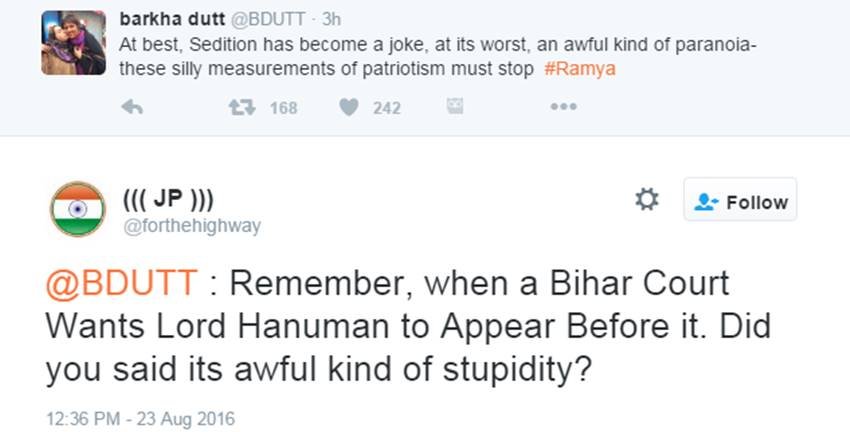The height and width of the screenshot is (432, 850).
Task: Click the small square icon beside the like count
Action: tap(456, 106)
